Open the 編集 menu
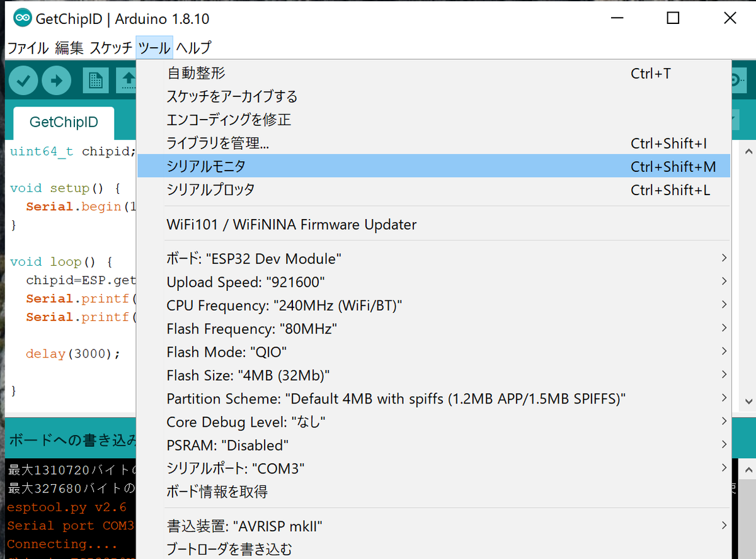Image resolution: width=756 pixels, height=559 pixels. [x=69, y=47]
